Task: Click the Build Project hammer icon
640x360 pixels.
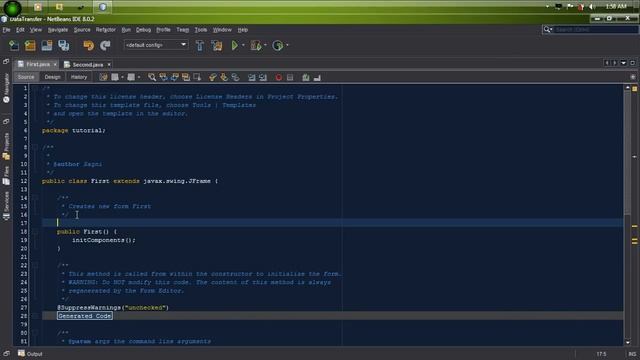Action: click(200, 45)
